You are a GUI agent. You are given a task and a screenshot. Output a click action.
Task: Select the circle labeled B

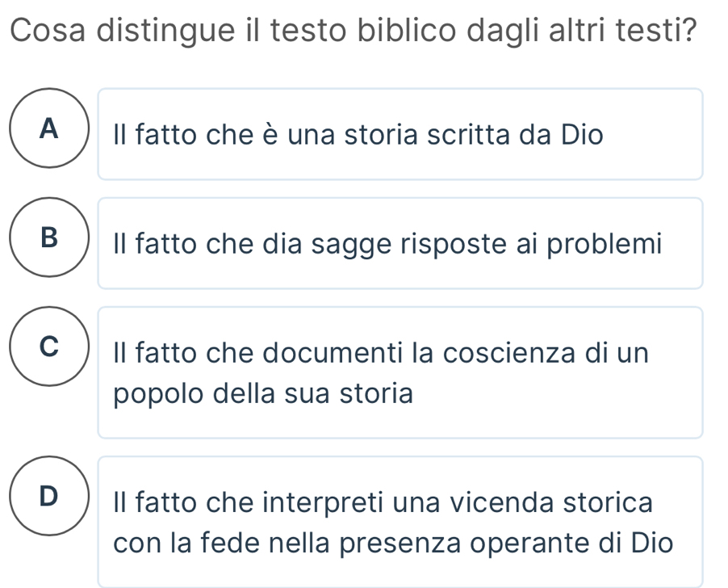coord(50,237)
